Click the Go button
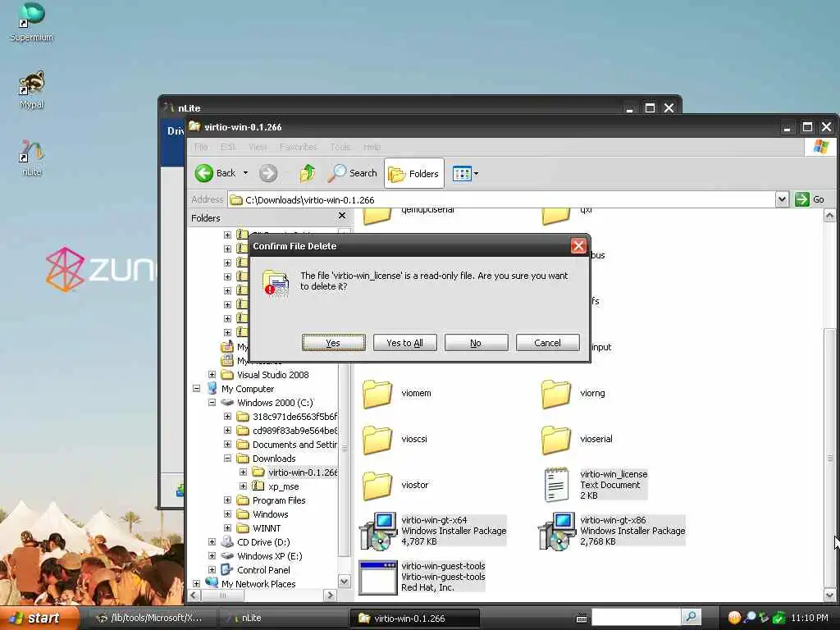The height and width of the screenshot is (630, 840). (810, 200)
